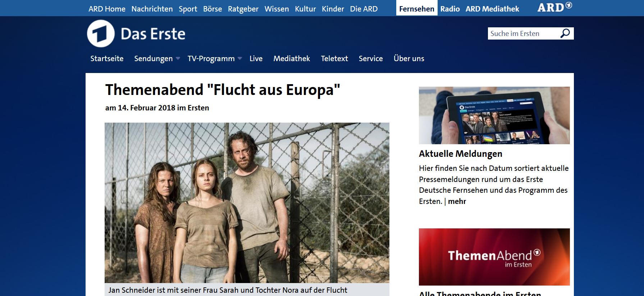Click the Das Erste logo
Screen dimensions: 644x296
[136, 34]
